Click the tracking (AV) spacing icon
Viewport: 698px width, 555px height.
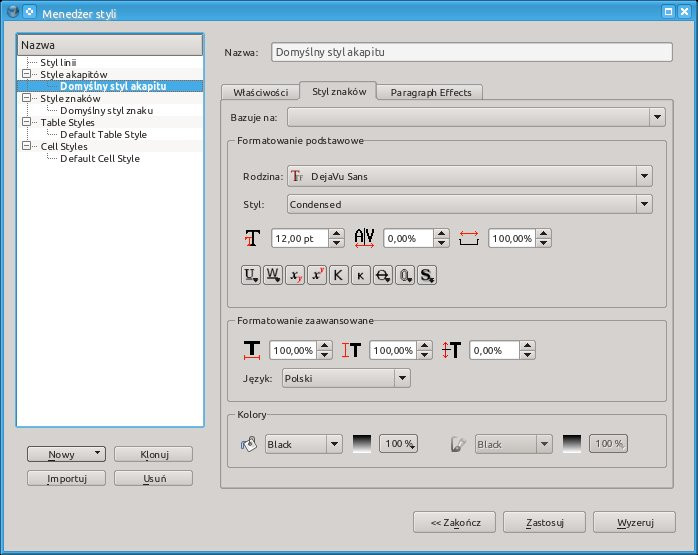[x=364, y=238]
